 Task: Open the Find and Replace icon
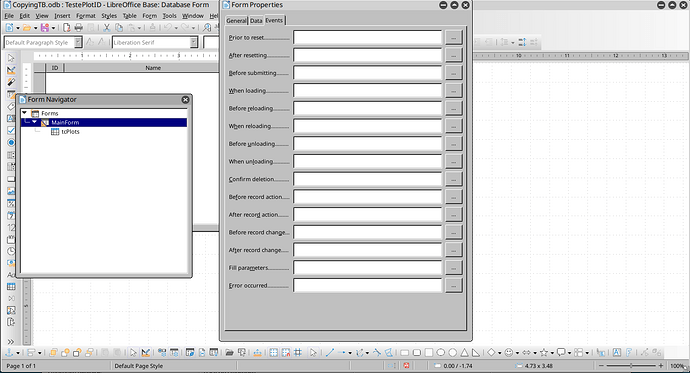(x=207, y=28)
